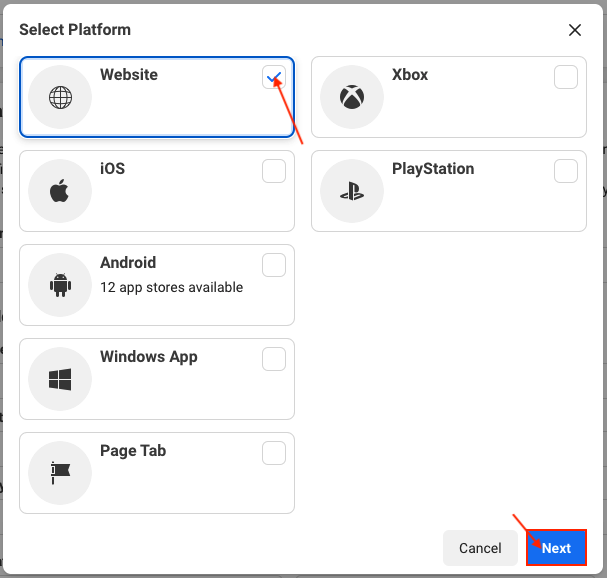Uncheck the Website platform checkbox

coord(274,77)
